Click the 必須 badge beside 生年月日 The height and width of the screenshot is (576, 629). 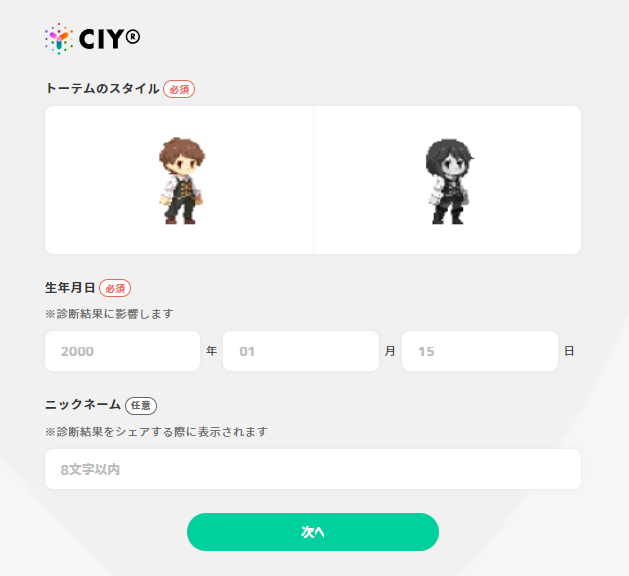115,288
